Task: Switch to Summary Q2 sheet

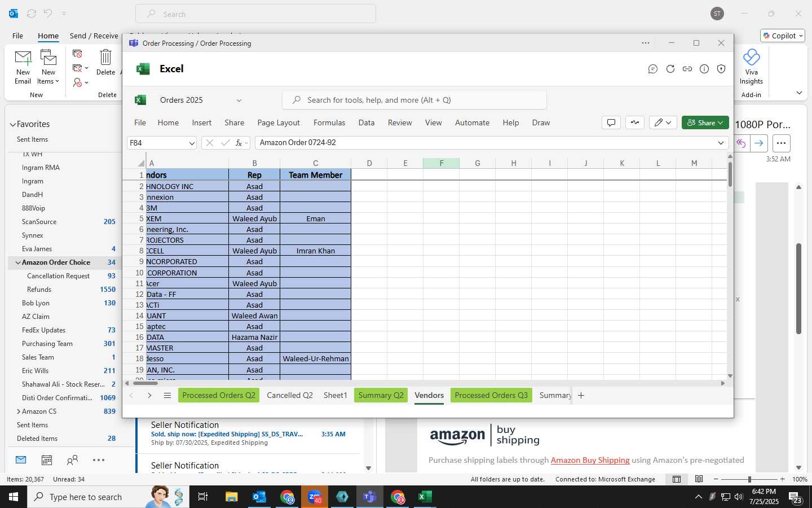Action: coord(381,395)
